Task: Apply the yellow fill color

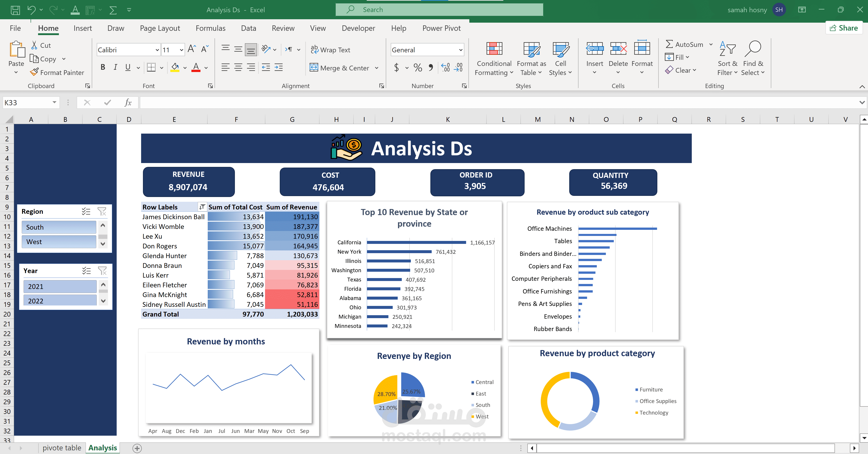Action: tap(175, 67)
